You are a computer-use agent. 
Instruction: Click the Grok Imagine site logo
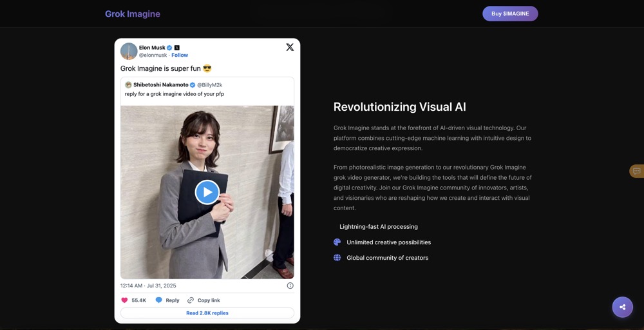tap(132, 14)
